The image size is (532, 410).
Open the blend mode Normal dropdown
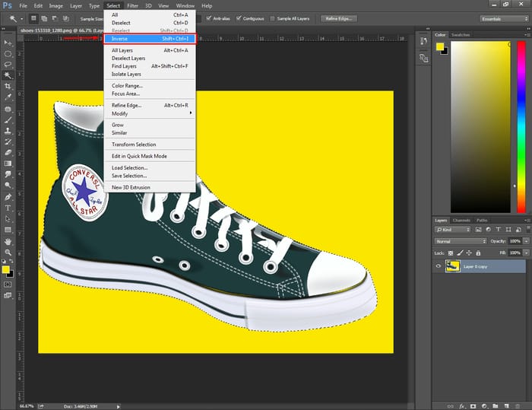coord(461,241)
